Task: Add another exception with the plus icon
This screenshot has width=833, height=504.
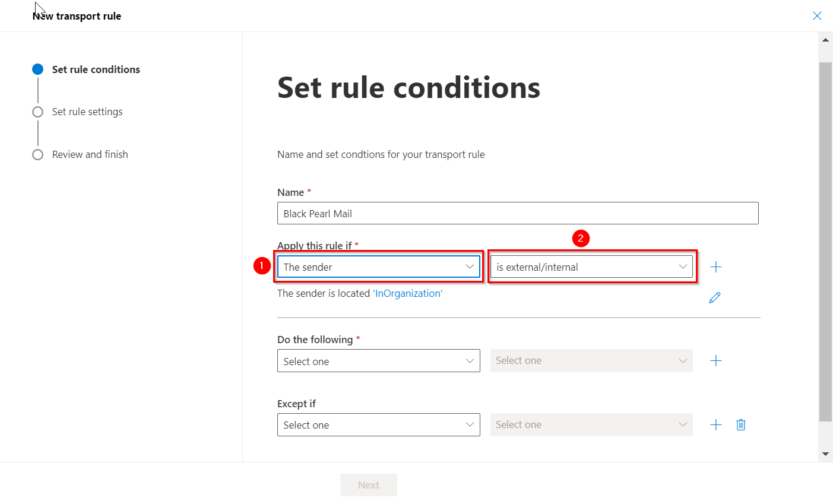Action: tap(716, 425)
